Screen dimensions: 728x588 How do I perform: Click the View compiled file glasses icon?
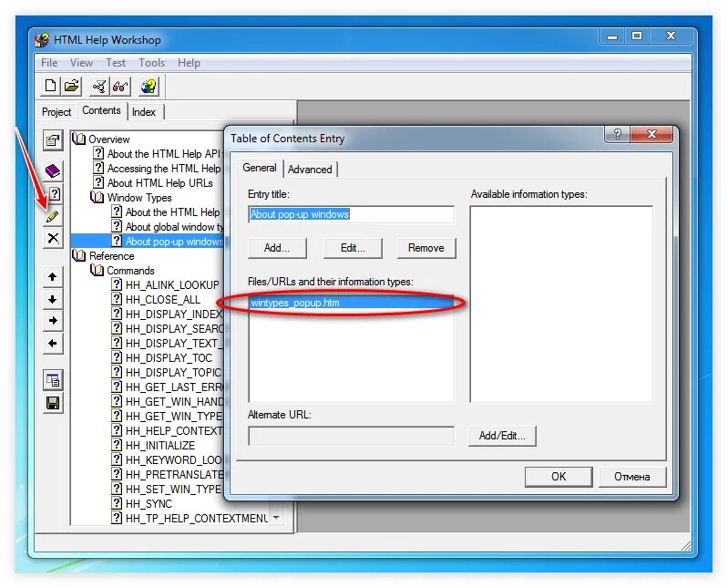120,86
